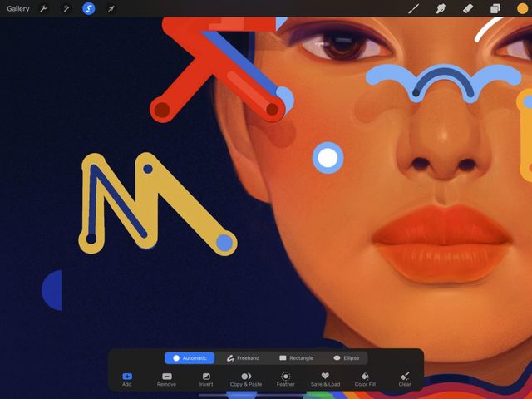
Task: Open the Adjustments magic wand menu
Action: click(66, 9)
